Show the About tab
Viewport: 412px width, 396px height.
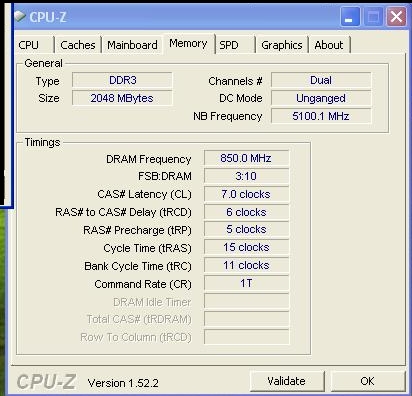329,45
